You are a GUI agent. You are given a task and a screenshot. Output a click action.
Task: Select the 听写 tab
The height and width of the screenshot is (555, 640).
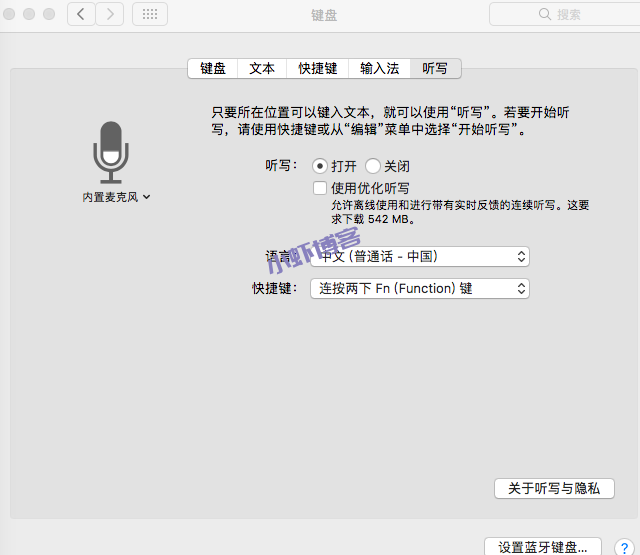(435, 68)
